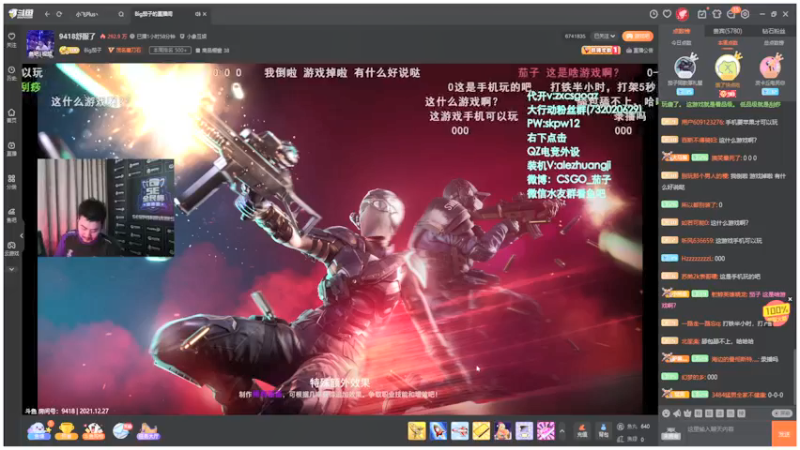Select the total ranking sub-tab
Viewport: 800px width, 450px height.
[x=773, y=43]
